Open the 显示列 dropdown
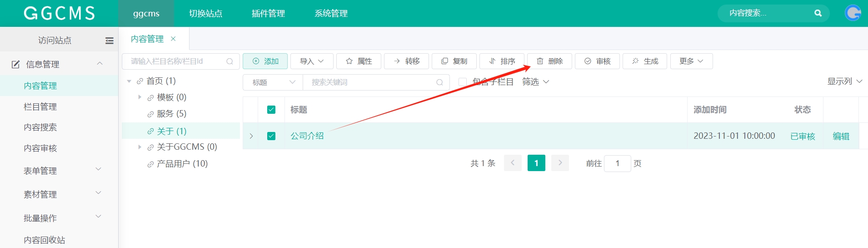Screen dimensions: 868x248 pyautogui.click(x=844, y=81)
